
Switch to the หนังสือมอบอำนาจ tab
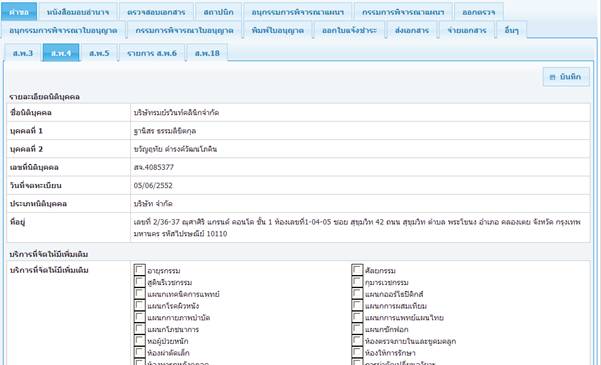pos(78,12)
